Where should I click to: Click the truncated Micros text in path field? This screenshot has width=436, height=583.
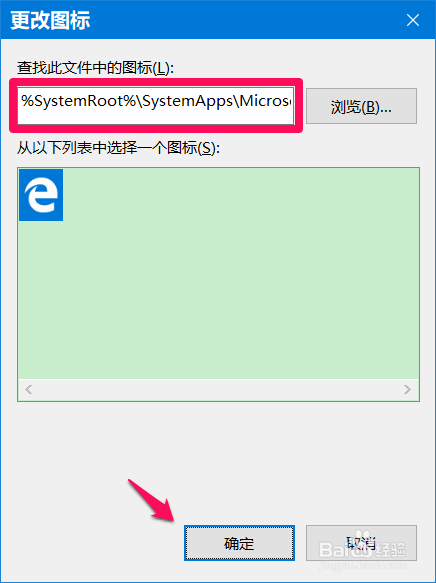pos(265,101)
